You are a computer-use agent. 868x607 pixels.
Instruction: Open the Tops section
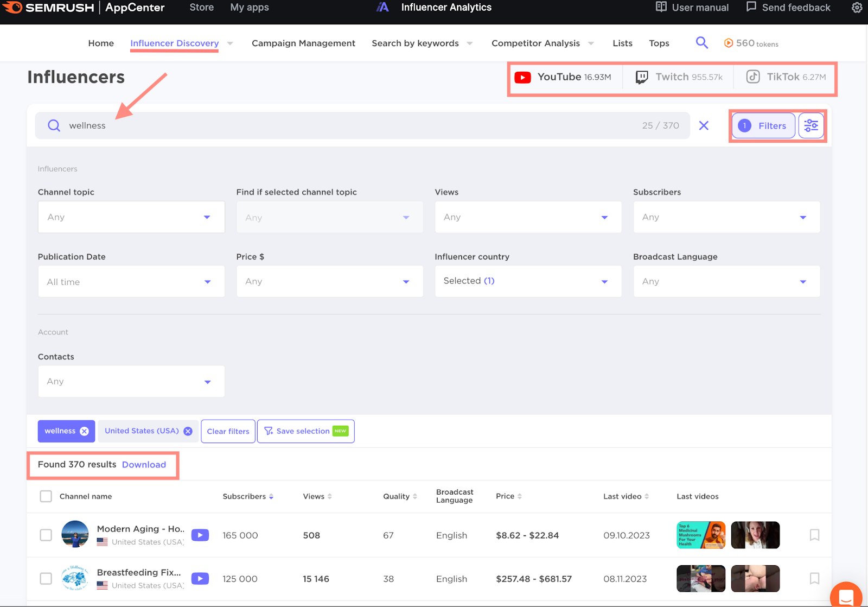click(659, 43)
